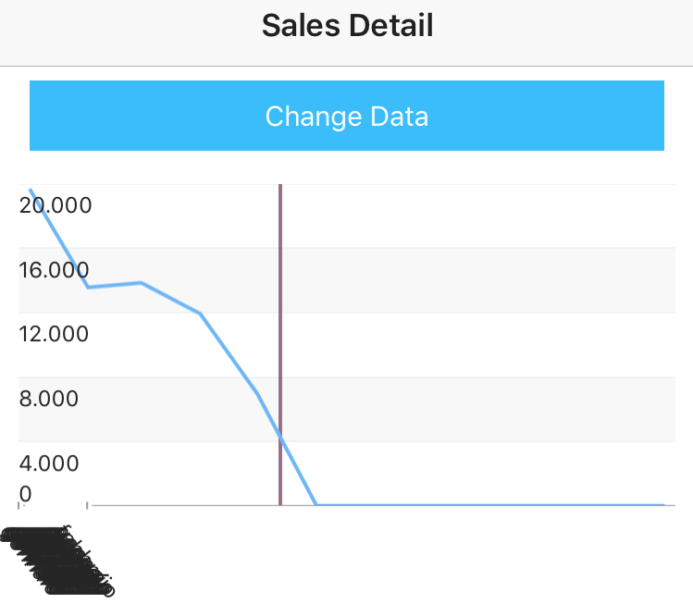The width and height of the screenshot is (693, 616).
Task: Click the right end of the blue line
Action: (663, 504)
